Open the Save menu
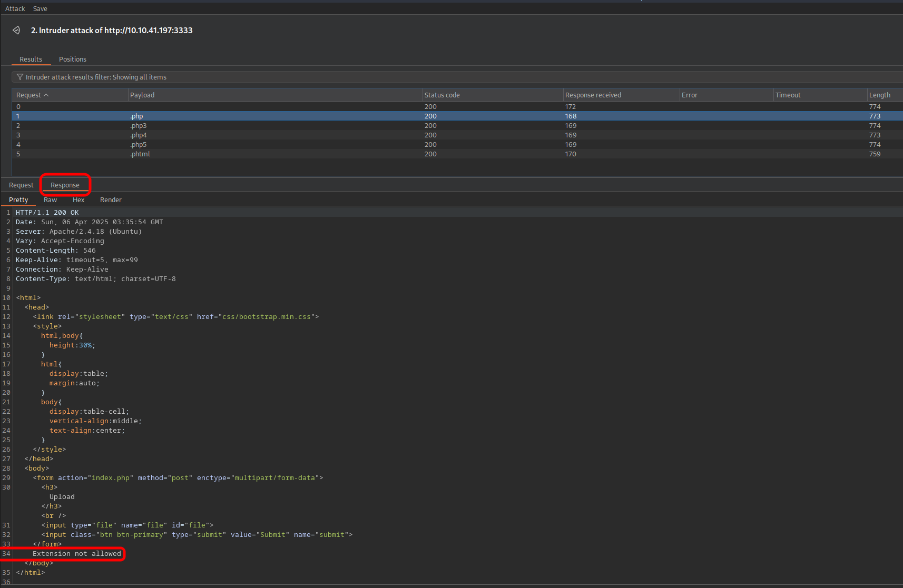 pos(40,9)
